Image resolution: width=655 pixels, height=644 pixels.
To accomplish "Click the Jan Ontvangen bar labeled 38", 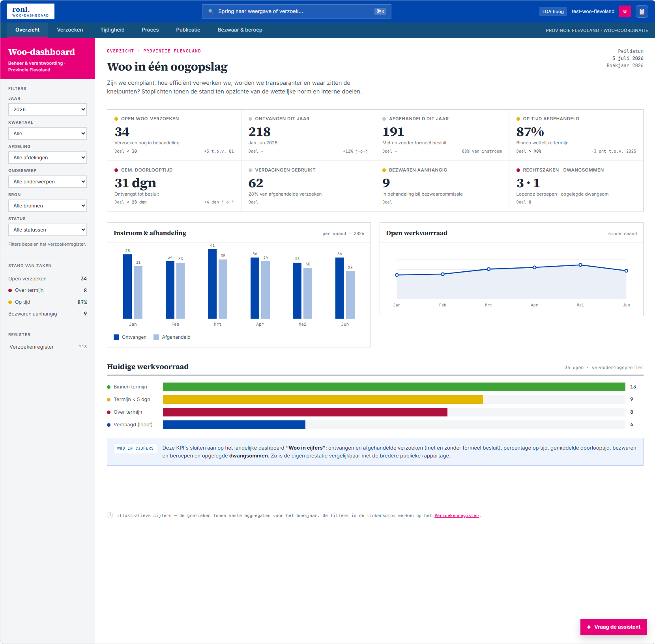I will coord(127,286).
